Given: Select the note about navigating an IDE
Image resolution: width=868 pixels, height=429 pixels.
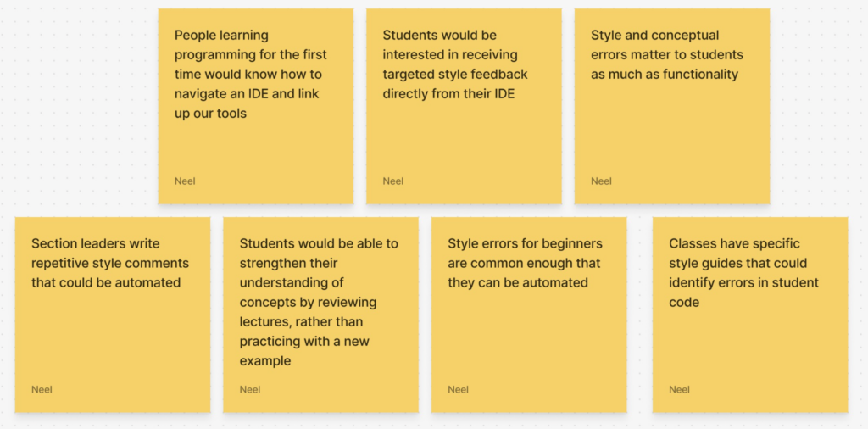Looking at the screenshot, I should pos(255,106).
